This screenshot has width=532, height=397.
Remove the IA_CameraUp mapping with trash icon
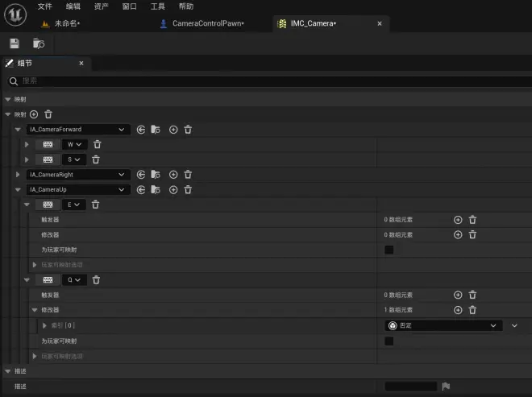point(188,189)
